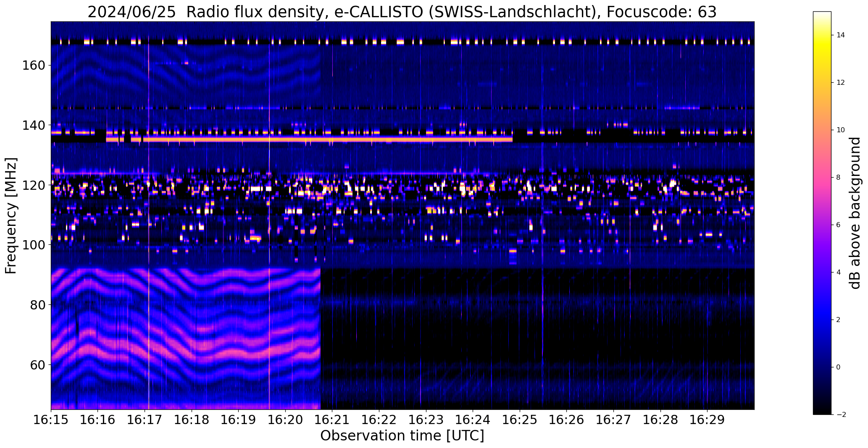
Task: Select the 16:16 time tick label
Action: [x=98, y=419]
